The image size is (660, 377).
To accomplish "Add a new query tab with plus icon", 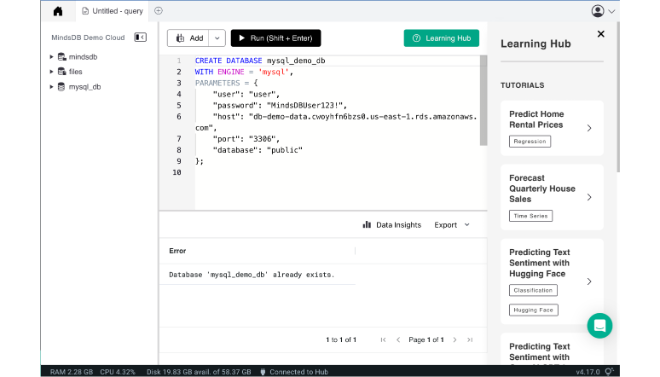I will point(158,11).
